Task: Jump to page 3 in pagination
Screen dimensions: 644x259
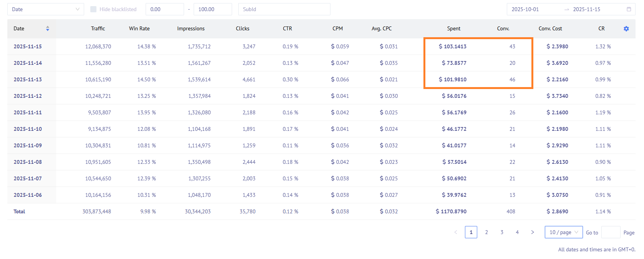Action: 502,232
